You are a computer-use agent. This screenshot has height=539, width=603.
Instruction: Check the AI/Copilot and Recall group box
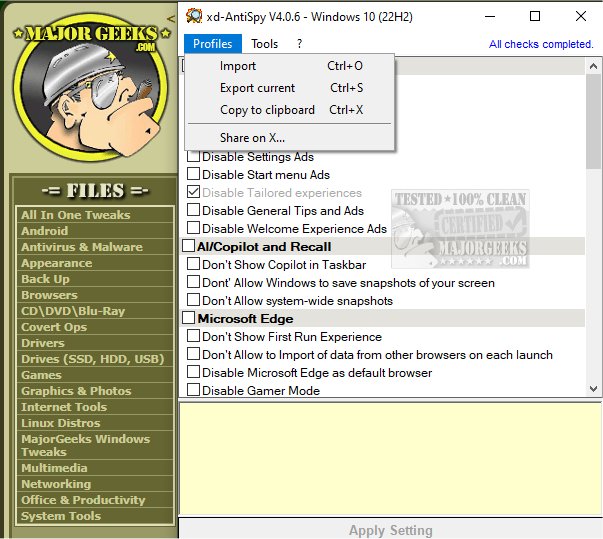pyautogui.click(x=188, y=246)
